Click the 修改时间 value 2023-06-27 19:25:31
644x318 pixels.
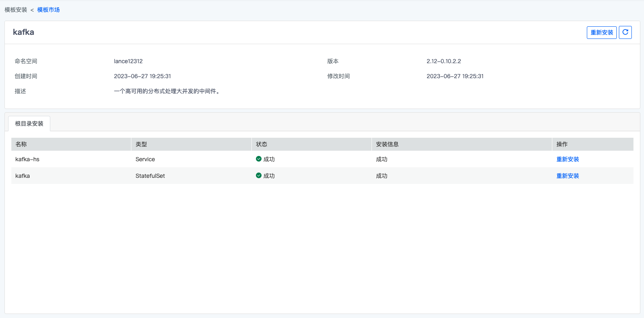click(455, 76)
